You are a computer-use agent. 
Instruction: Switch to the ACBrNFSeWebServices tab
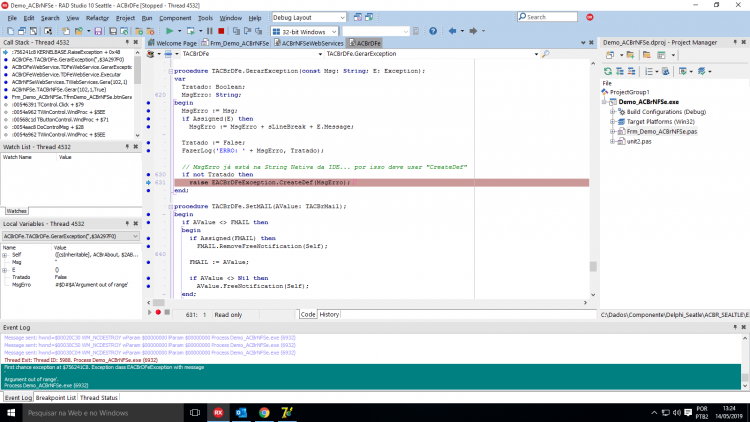pyautogui.click(x=309, y=43)
